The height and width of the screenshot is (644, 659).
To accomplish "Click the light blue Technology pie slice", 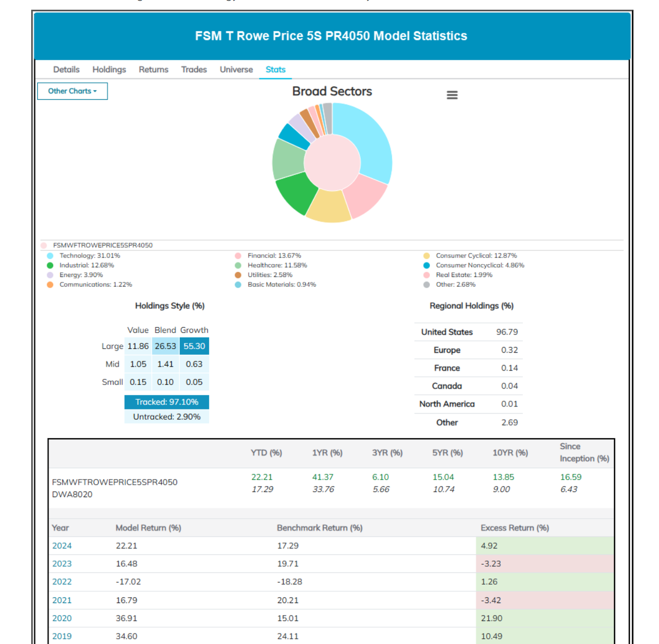I will 368,137.
